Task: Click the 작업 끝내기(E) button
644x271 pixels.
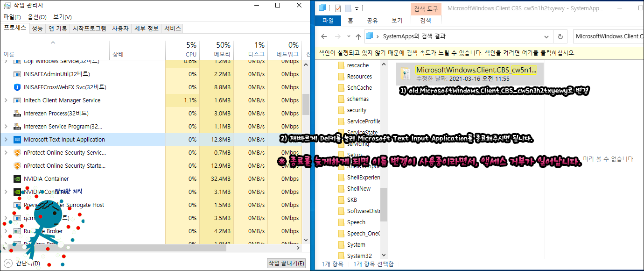Action: click(x=287, y=263)
